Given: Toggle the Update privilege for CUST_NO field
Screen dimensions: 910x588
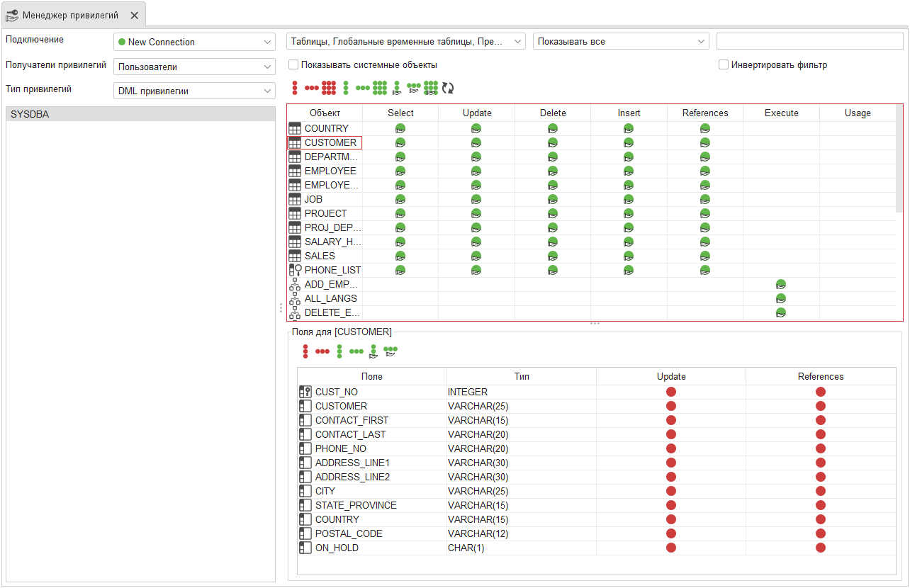Looking at the screenshot, I should tap(670, 392).
